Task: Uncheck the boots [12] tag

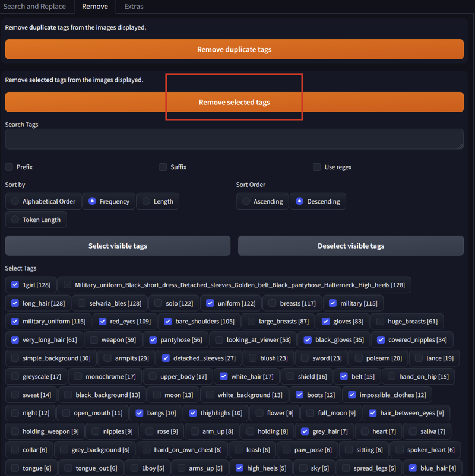Action: (299, 395)
